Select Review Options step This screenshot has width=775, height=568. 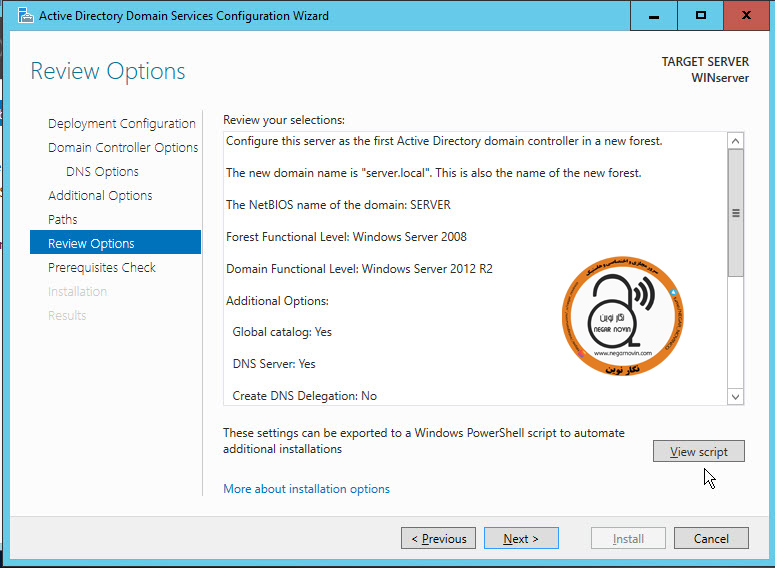click(116, 242)
